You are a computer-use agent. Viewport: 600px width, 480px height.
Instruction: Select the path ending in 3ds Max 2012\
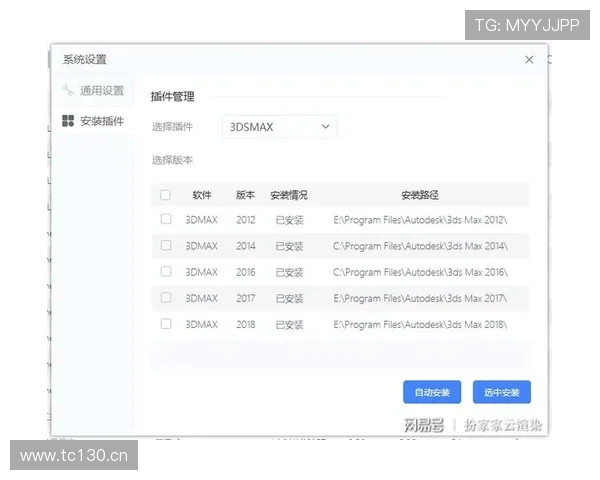pyautogui.click(x=420, y=220)
